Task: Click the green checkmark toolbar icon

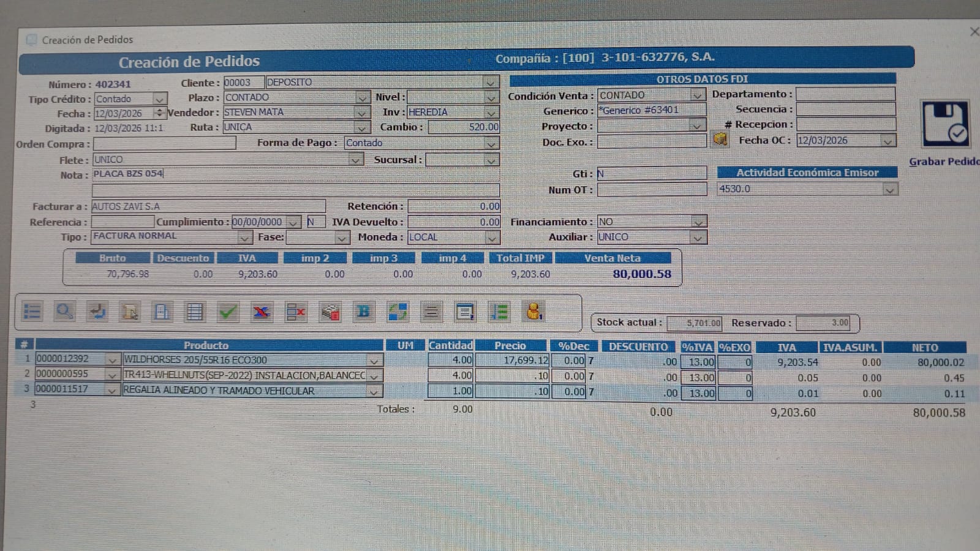Action: tap(227, 312)
